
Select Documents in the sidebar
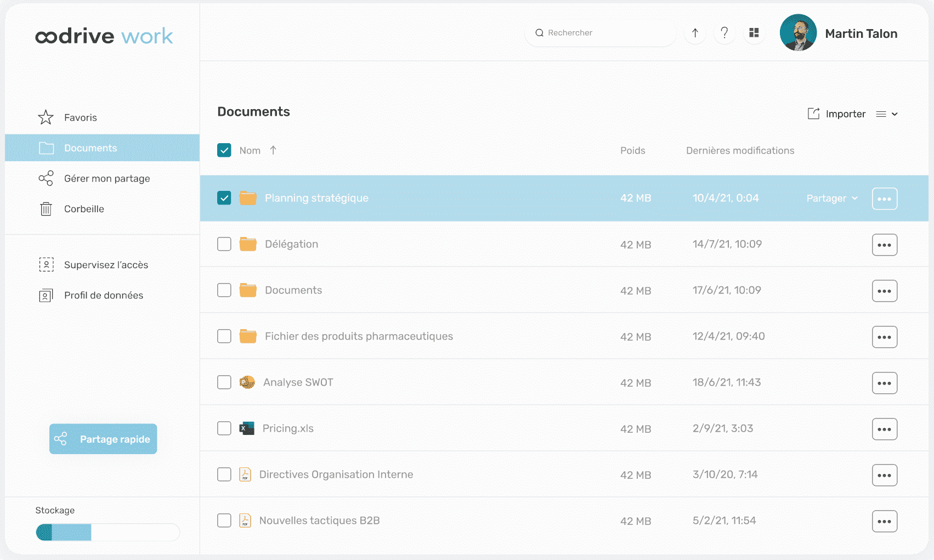click(x=102, y=148)
